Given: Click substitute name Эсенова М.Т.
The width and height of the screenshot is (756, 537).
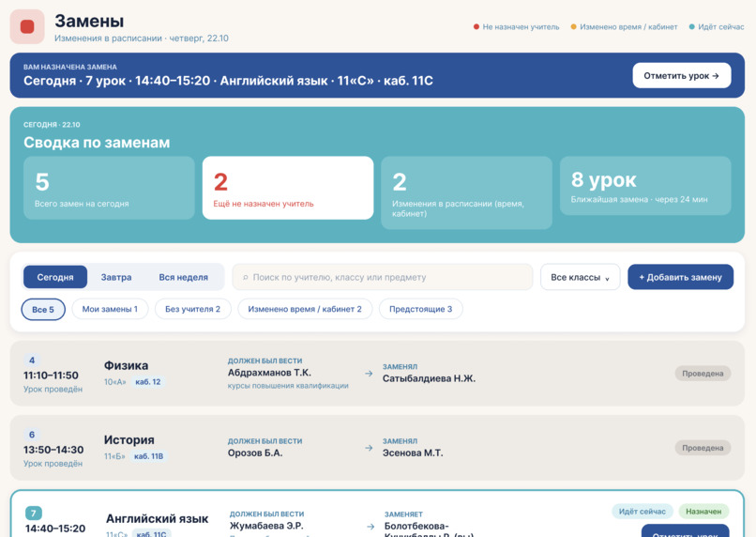Looking at the screenshot, I should [413, 453].
